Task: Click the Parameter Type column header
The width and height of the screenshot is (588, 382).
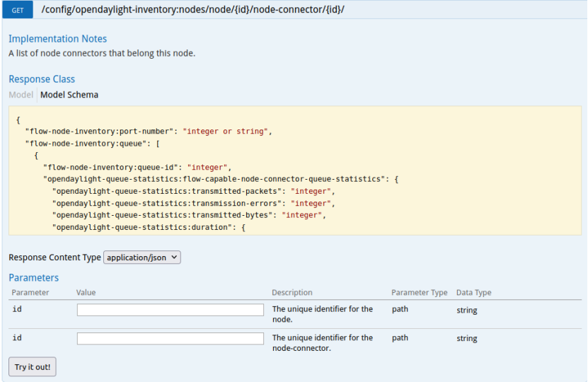Action: pos(420,293)
